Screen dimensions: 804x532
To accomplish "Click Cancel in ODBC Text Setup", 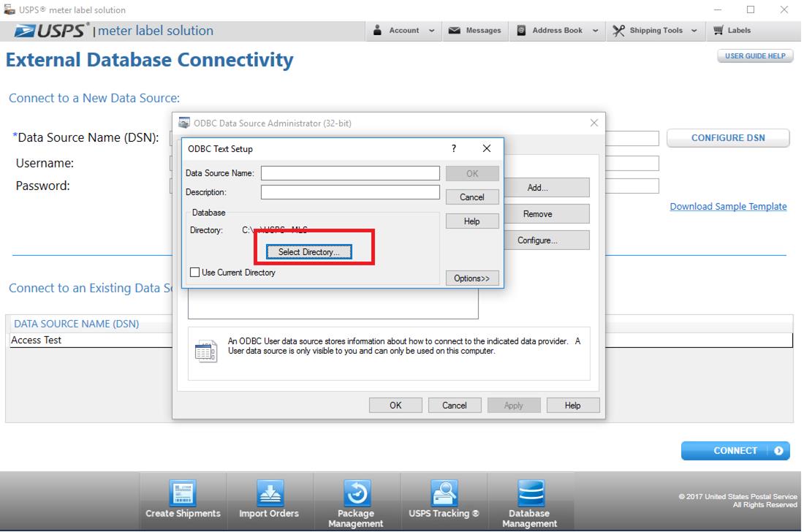I will (x=471, y=197).
